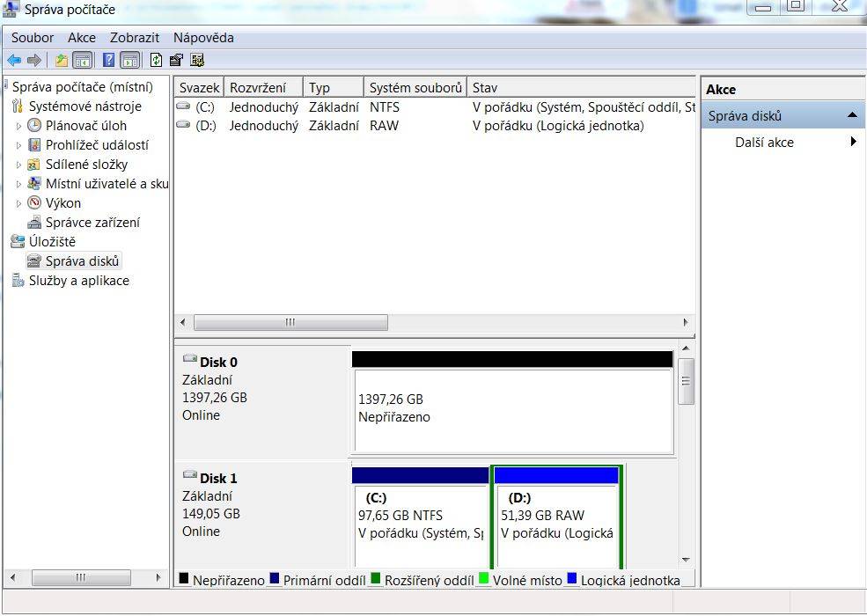Select Služby a aplikace in the tree
The width and height of the screenshot is (867, 616).
pyautogui.click(x=79, y=281)
